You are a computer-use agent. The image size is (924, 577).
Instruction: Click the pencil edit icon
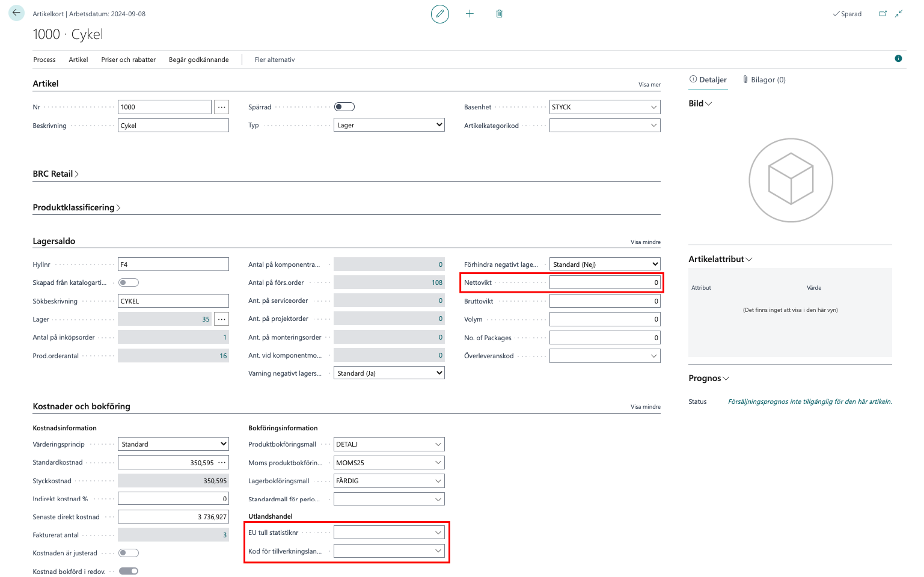pyautogui.click(x=440, y=14)
